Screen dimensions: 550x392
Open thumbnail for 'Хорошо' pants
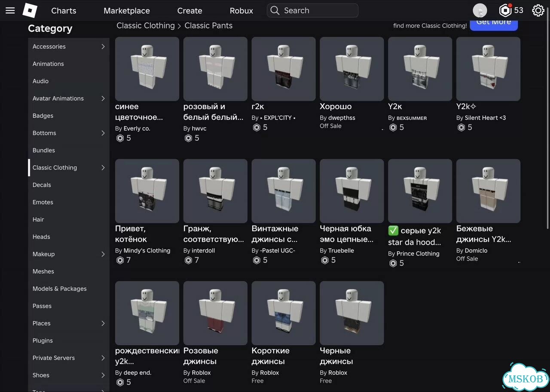[352, 69]
